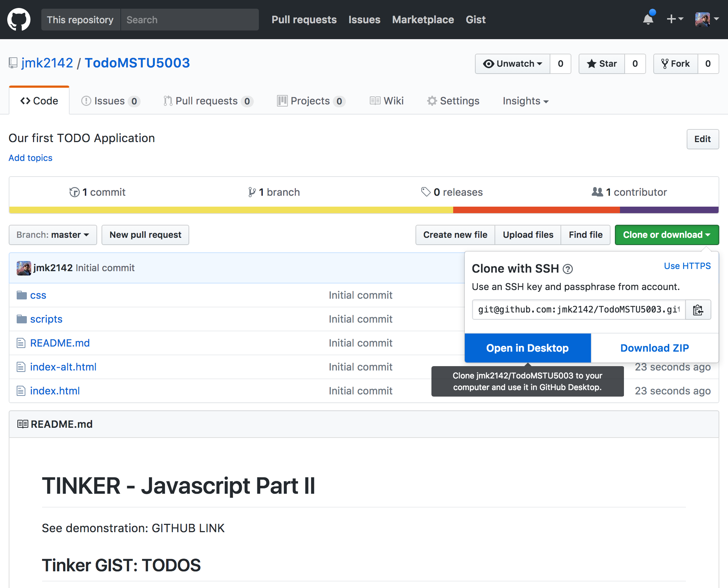Click the watchers count 0
The height and width of the screenshot is (588, 728).
tap(561, 64)
